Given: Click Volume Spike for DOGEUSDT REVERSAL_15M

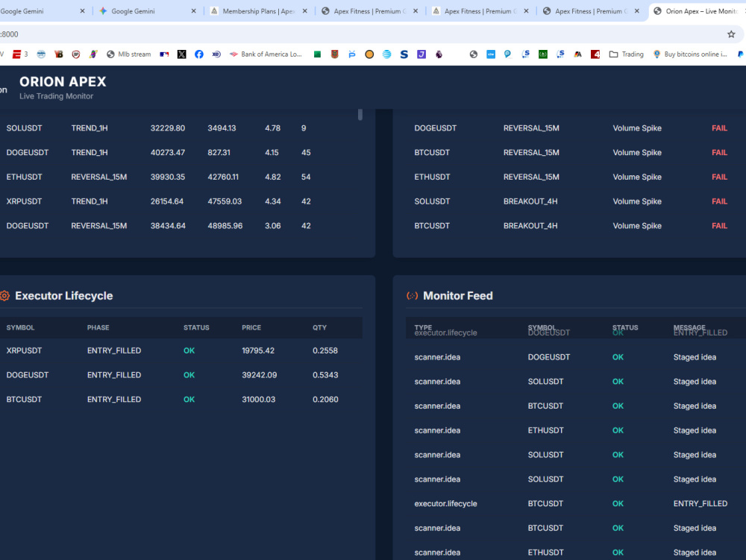Looking at the screenshot, I should [637, 128].
